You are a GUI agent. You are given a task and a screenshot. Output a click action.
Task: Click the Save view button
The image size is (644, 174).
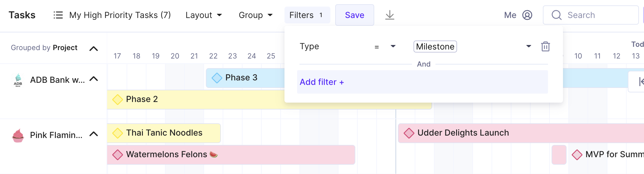click(354, 15)
